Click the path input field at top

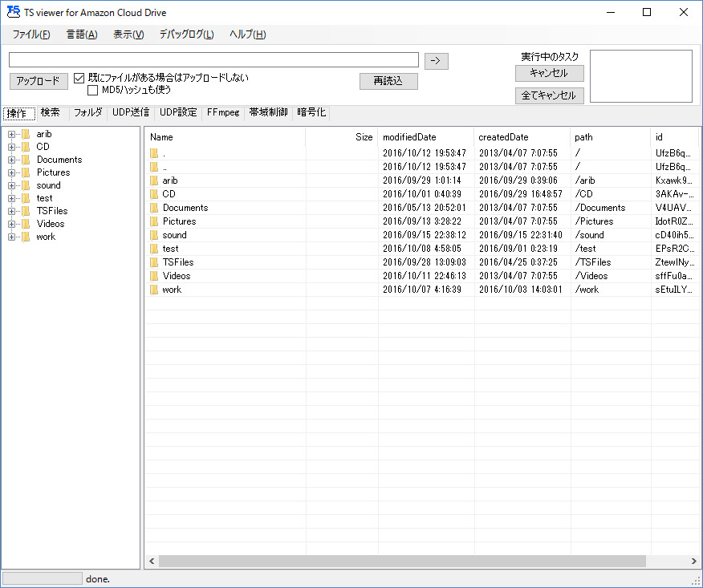tap(213, 60)
